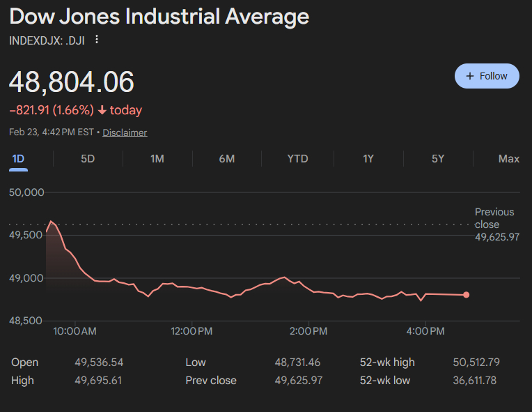The width and height of the screenshot is (532, 412).
Task: Click the plus icon in Follow
Action: [470, 76]
